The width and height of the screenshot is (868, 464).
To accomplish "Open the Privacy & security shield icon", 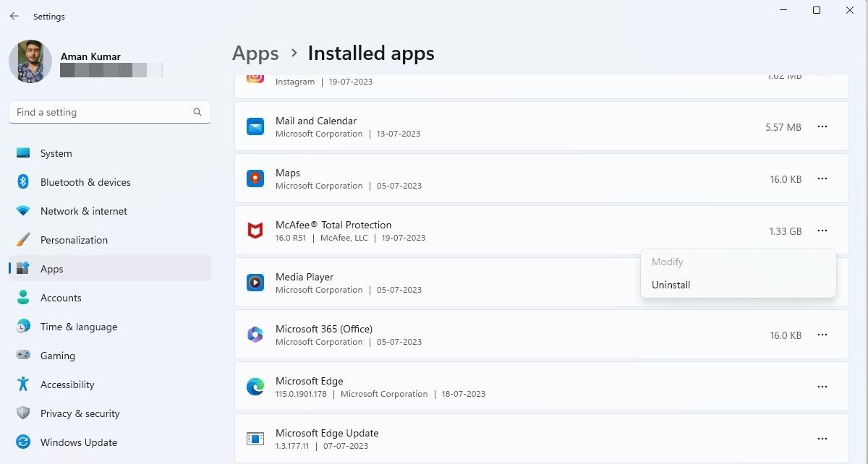I will (23, 413).
